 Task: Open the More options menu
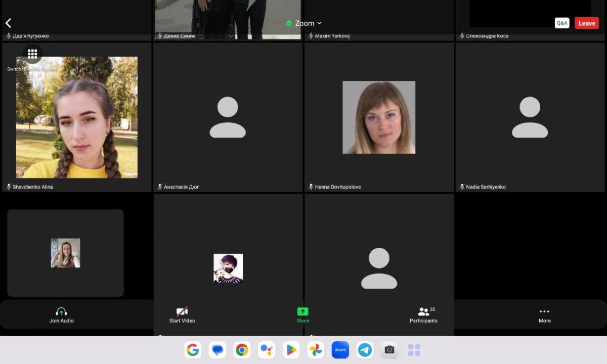pos(544,315)
